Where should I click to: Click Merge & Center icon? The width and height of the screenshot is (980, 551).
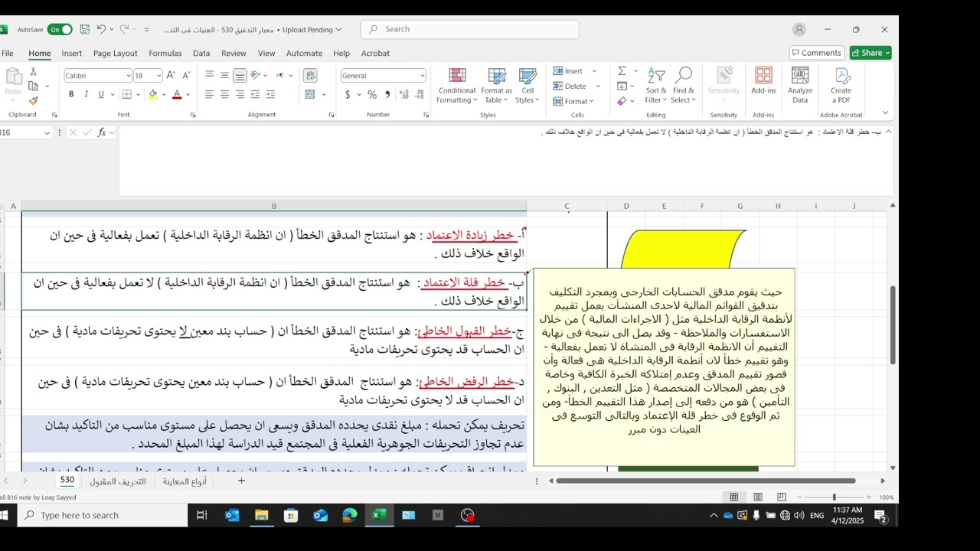tap(310, 94)
